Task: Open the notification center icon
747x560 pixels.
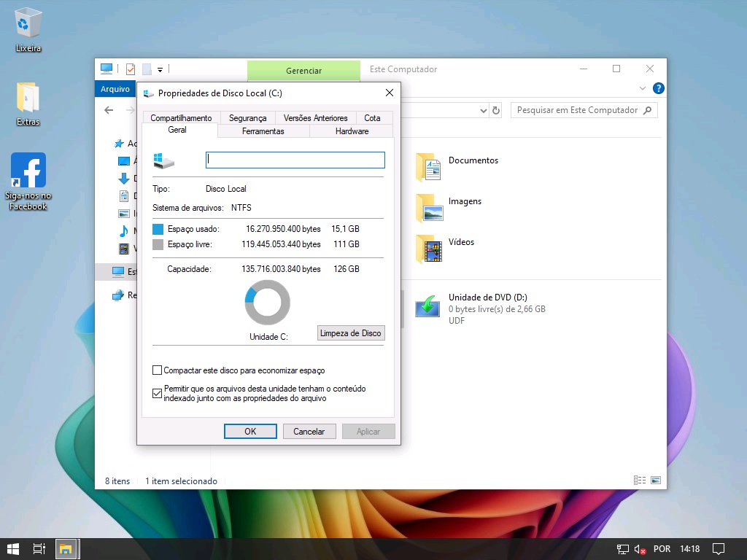Action: click(x=719, y=549)
